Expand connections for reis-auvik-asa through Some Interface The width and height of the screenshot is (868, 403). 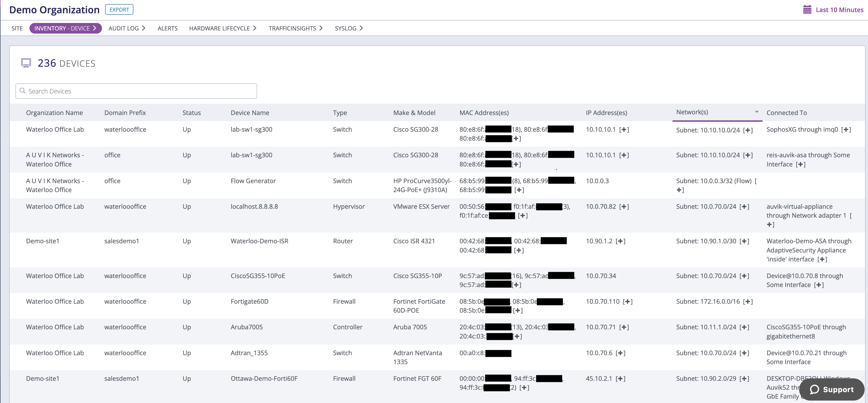(x=801, y=165)
